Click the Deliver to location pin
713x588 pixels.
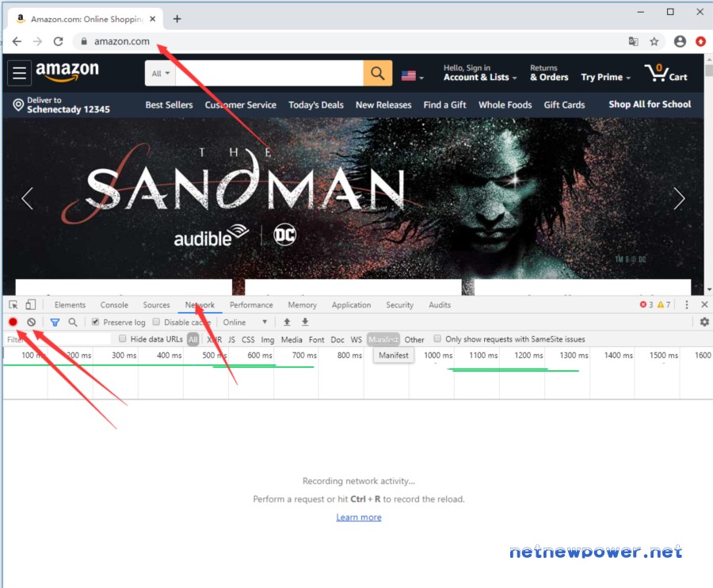18,105
